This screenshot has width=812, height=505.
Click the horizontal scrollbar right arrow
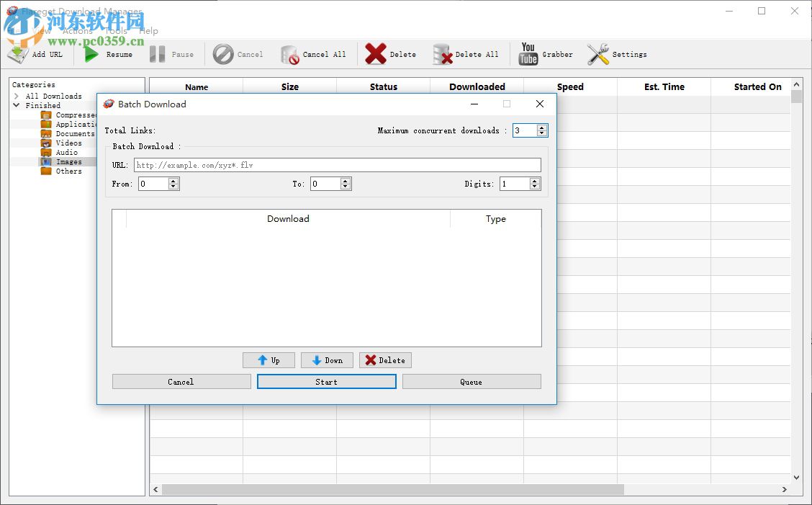click(x=784, y=489)
